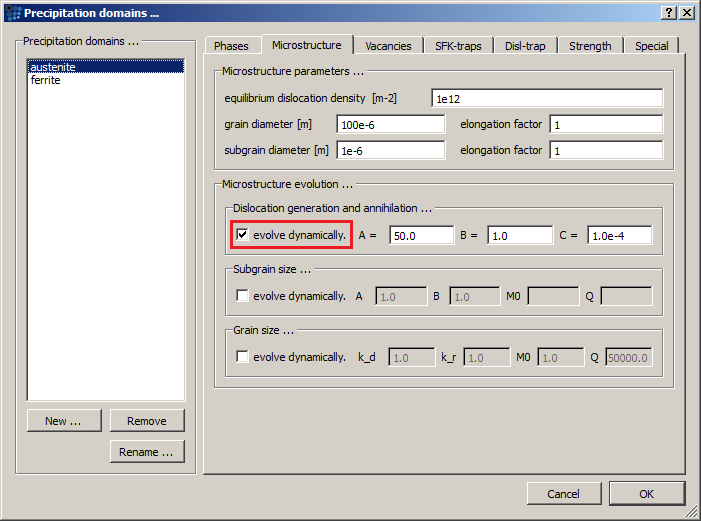701x521 pixels.
Task: Open the Special tab
Action: pos(651,46)
